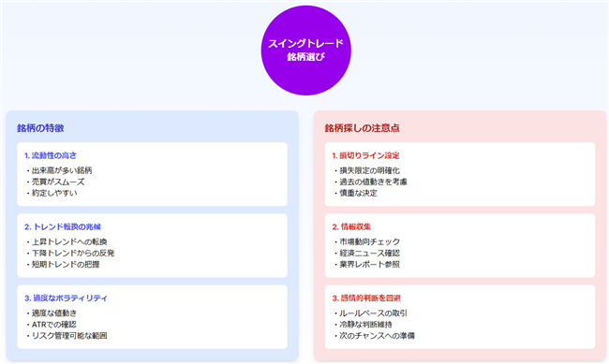Select the 上昇トレンドへの転換 bullet item

click(x=67, y=241)
